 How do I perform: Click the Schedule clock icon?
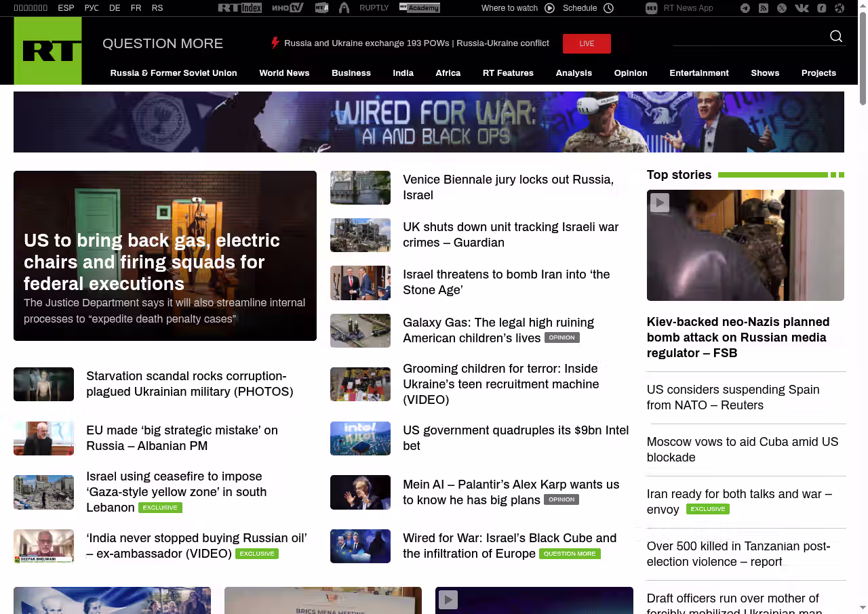coord(608,8)
